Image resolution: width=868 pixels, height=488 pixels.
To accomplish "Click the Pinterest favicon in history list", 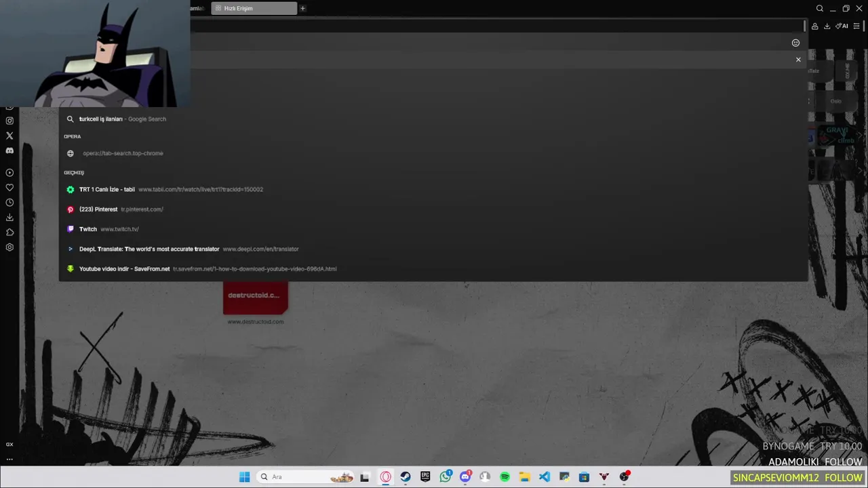I will 70,209.
